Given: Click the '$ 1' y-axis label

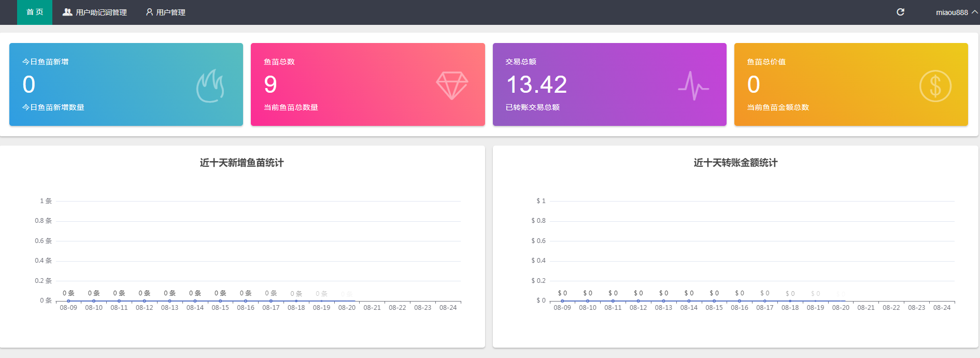Looking at the screenshot, I should 541,201.
